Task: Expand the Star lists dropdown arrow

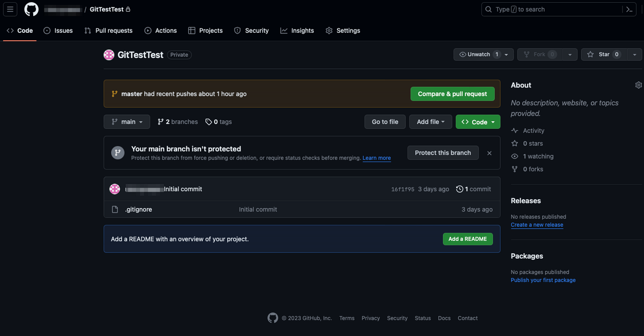Action: (634, 54)
